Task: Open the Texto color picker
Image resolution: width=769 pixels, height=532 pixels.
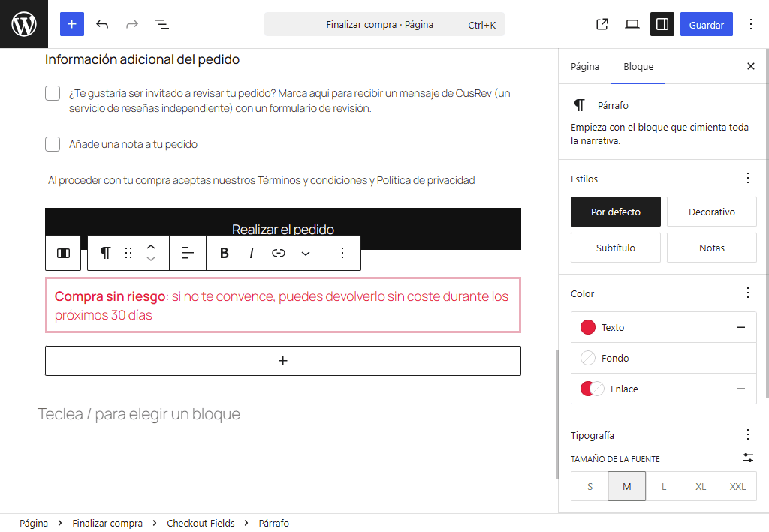Action: coord(654,327)
